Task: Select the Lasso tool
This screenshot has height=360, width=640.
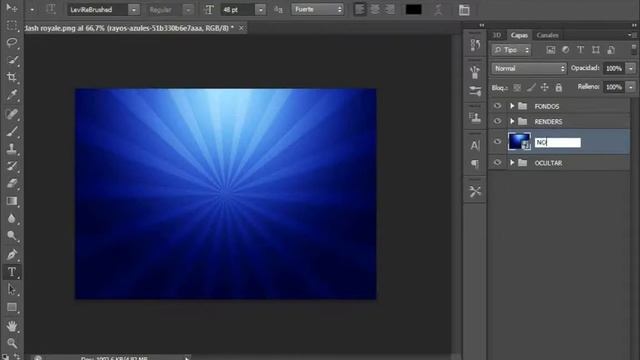Action: point(12,42)
